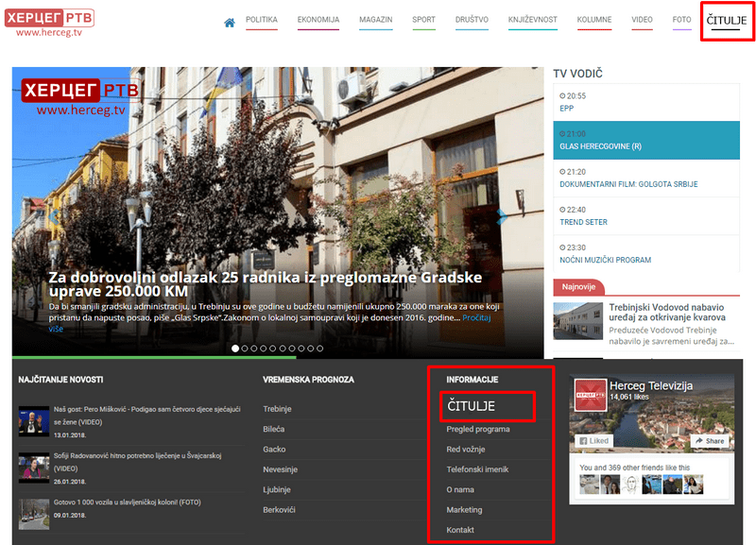This screenshot has height=545, width=756.
Task: Switch to the Najnovije tab
Action: [x=578, y=287]
